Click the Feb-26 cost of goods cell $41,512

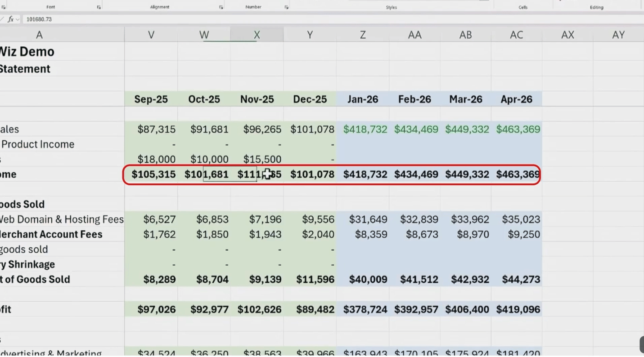click(414, 279)
